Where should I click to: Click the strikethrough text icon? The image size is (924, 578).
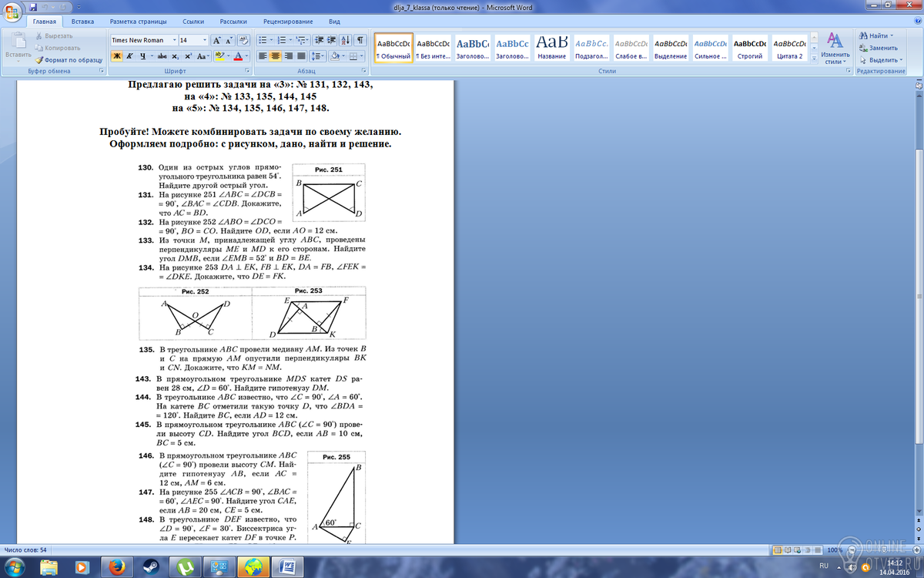tap(162, 56)
